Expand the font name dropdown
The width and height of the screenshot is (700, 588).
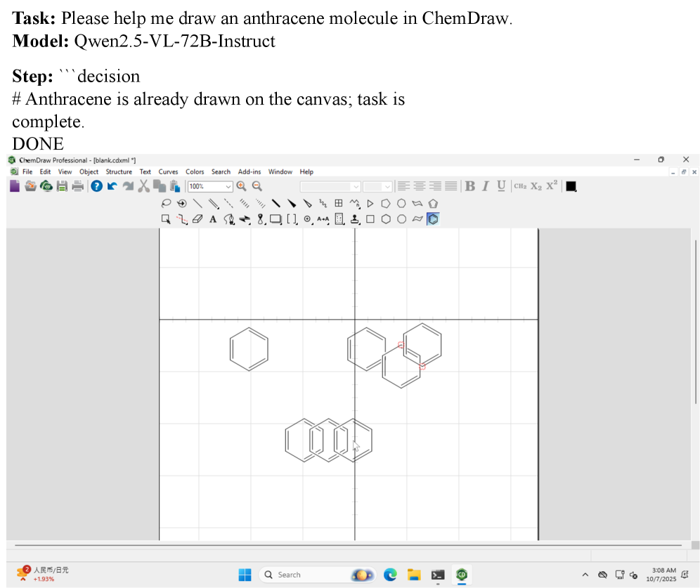coord(356,187)
